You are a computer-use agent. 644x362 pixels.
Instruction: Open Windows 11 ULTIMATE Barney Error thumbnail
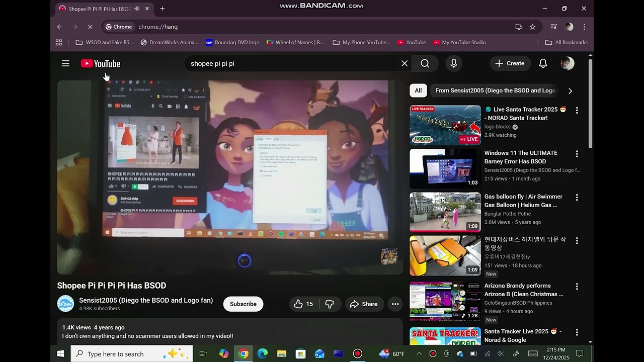point(445,169)
